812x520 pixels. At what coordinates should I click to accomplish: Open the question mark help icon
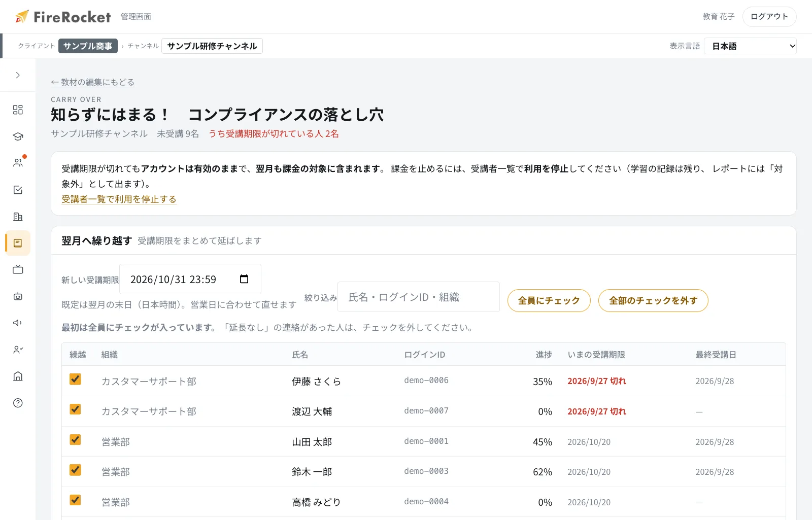(18, 403)
